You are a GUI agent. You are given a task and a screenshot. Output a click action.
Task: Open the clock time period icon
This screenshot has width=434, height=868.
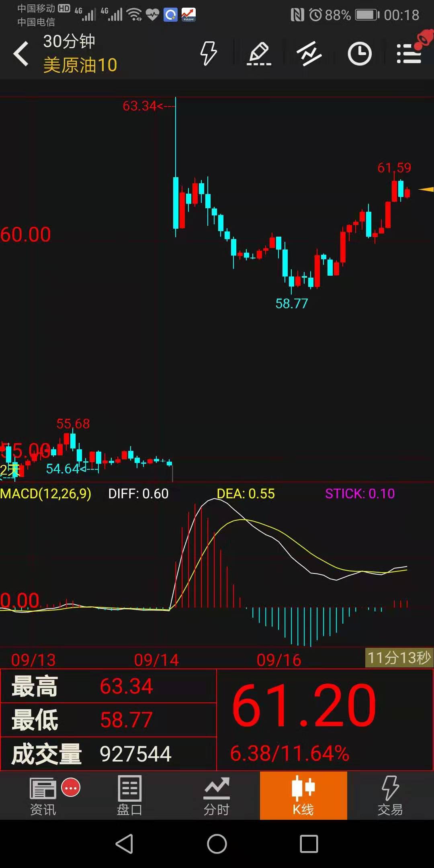tap(359, 53)
